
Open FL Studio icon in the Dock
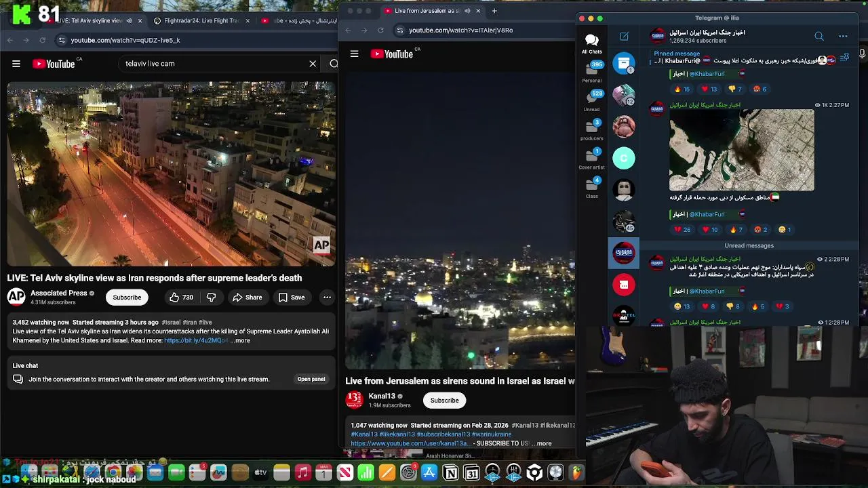(x=576, y=472)
